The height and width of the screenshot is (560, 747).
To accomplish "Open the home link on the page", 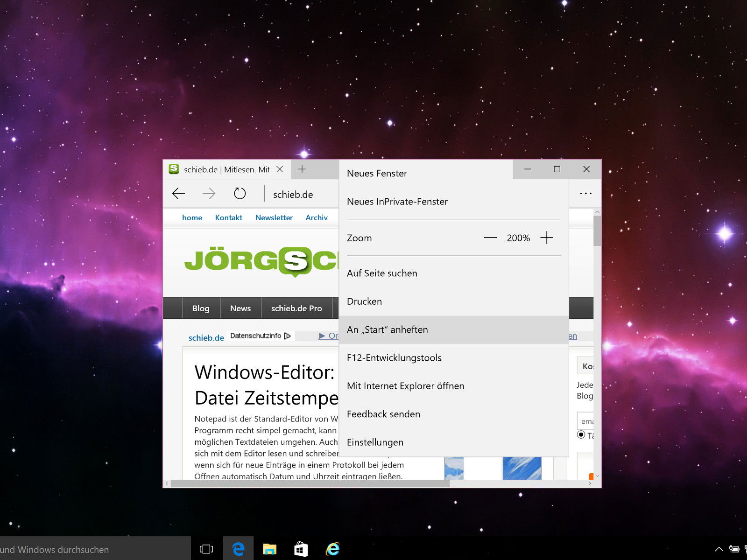I will 192,217.
